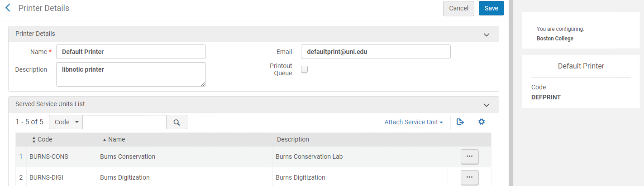Click the export list icon
The image size is (644, 186).
[x=460, y=122]
